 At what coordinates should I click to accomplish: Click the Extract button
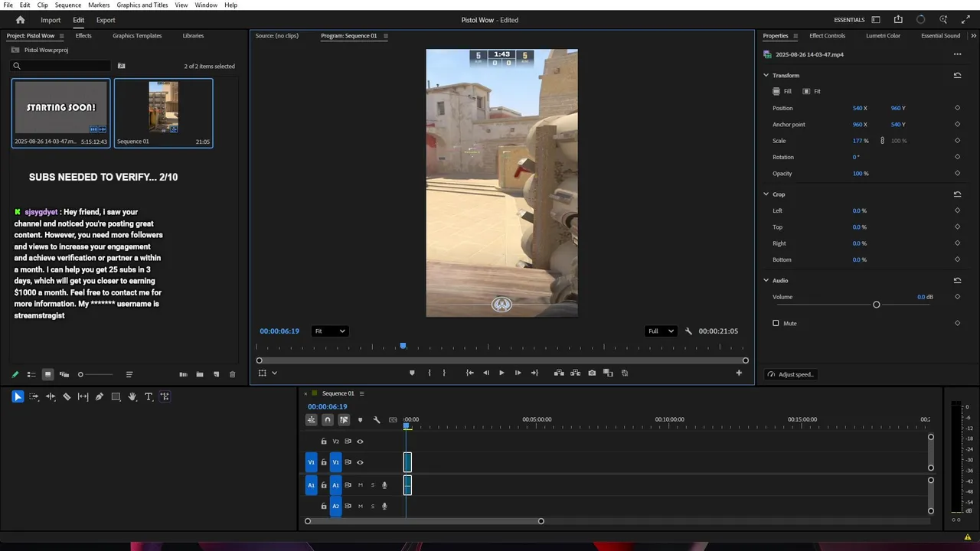point(575,373)
